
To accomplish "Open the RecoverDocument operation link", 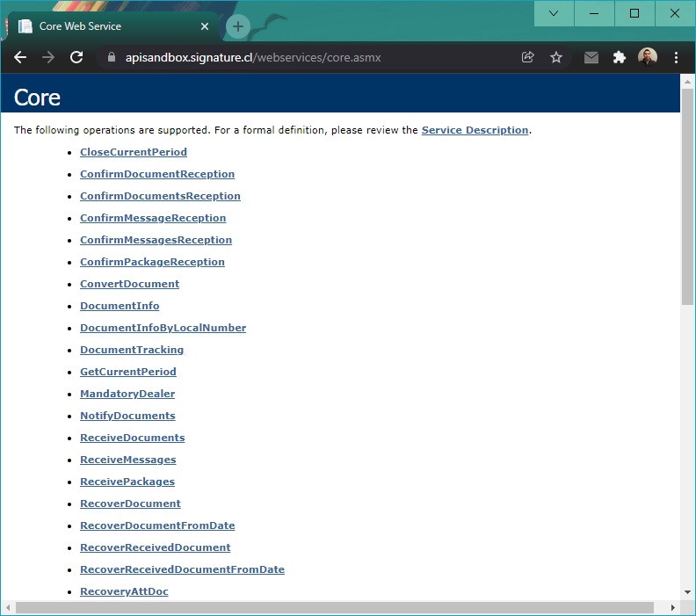I will [130, 504].
